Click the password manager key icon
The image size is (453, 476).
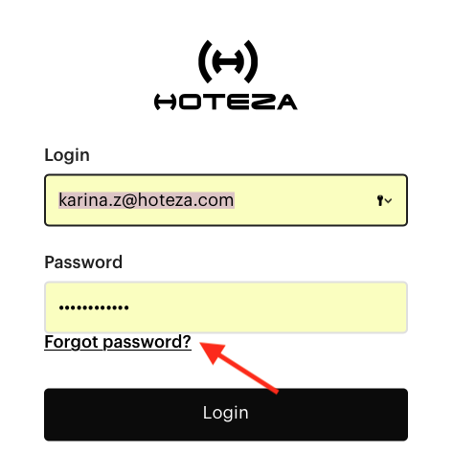pos(380,200)
